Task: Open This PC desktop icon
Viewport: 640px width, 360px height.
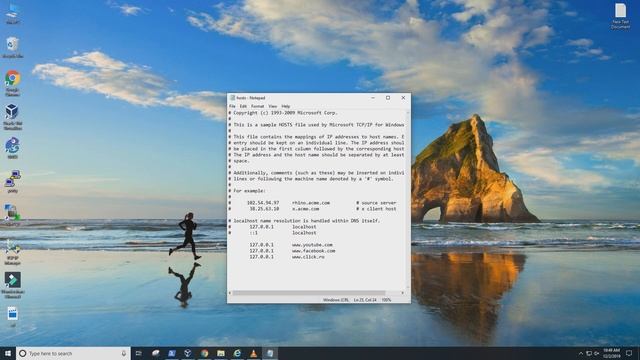Action: coord(12,13)
